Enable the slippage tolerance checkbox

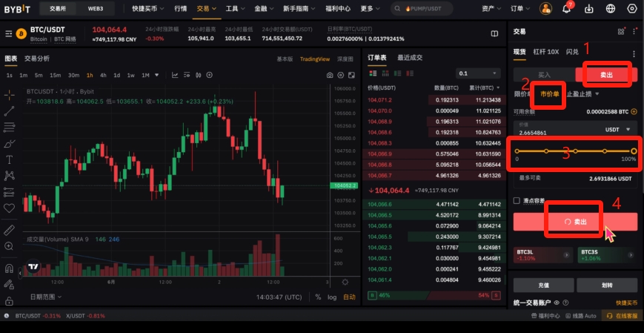coord(517,201)
